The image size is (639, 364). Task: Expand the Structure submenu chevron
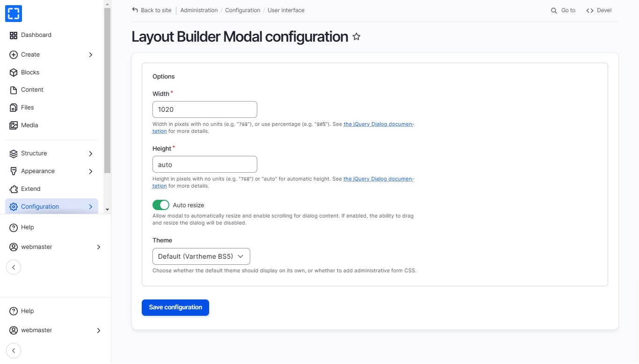pos(91,153)
